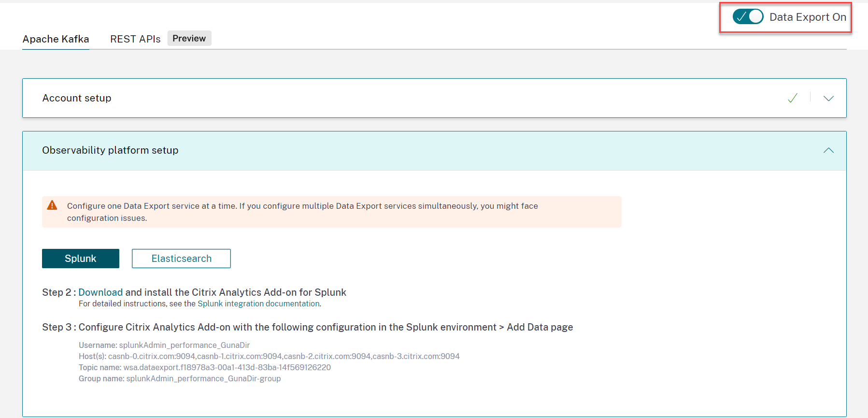
Task: Click the Observability platform setup header title
Action: pyautogui.click(x=110, y=150)
